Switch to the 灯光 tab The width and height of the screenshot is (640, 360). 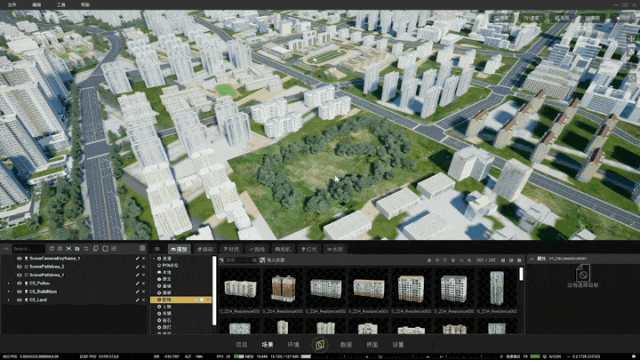click(x=309, y=249)
